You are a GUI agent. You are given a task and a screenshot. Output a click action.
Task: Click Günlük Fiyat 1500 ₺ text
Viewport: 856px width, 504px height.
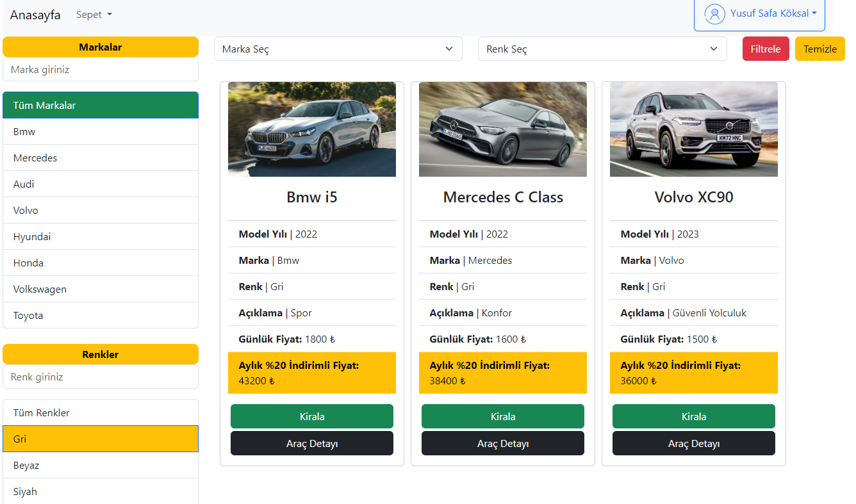pos(669,339)
